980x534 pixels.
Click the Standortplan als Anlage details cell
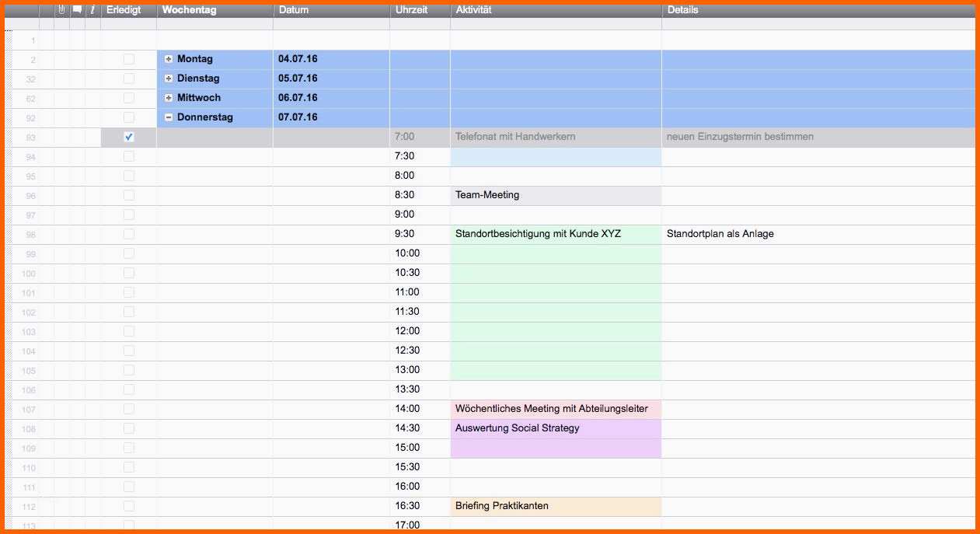818,234
